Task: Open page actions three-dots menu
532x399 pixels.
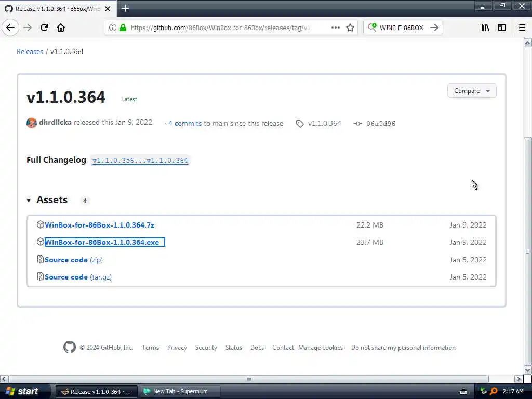Action: click(335, 28)
